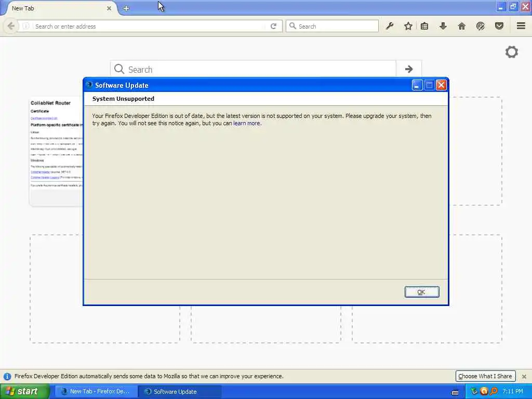The width and height of the screenshot is (532, 399).
Task: Open Pocket icon
Action: [499, 26]
